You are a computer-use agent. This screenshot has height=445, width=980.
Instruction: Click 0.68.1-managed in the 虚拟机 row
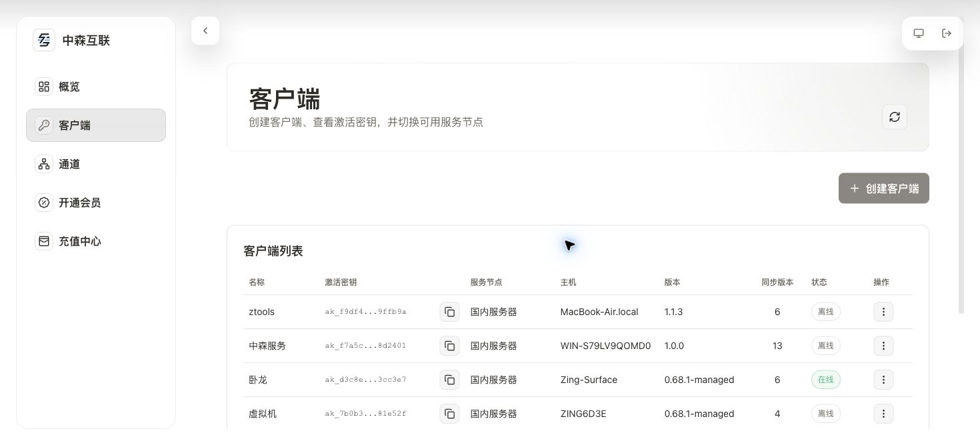click(699, 414)
